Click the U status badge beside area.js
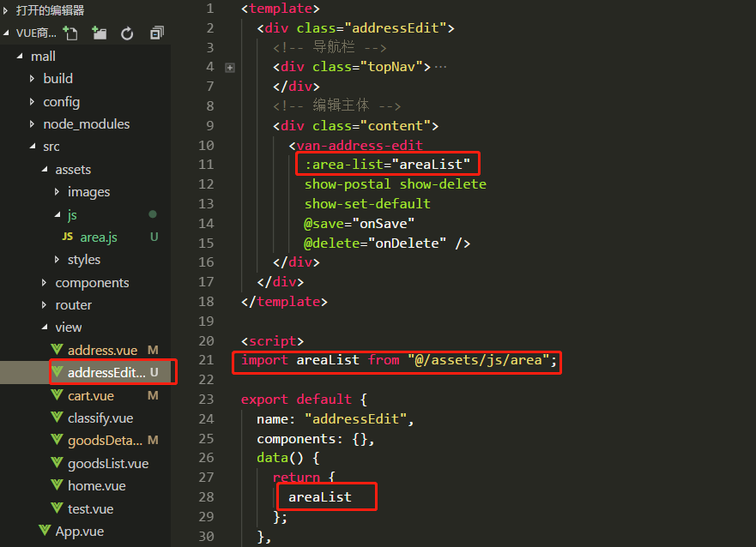The height and width of the screenshot is (547, 756). coord(154,237)
